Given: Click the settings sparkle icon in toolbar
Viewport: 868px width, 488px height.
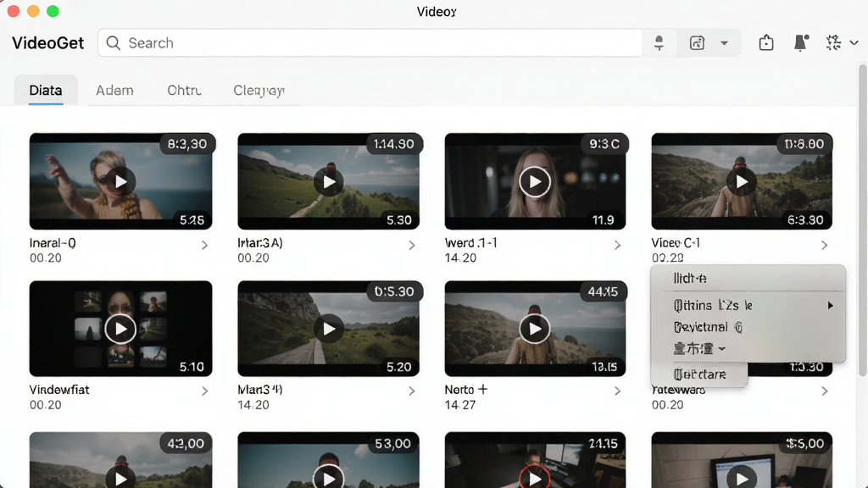Looking at the screenshot, I should click(834, 42).
